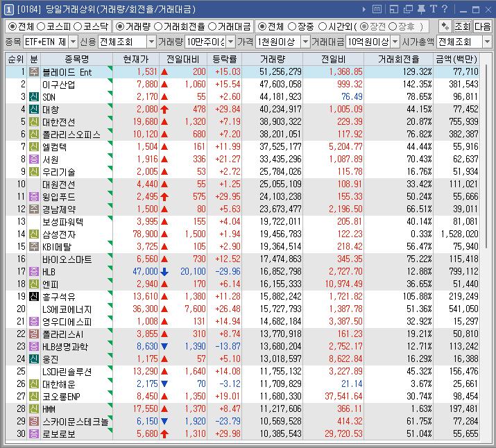Sort by the 거래회전율 column header
The image size is (496, 448).
tap(398, 59)
